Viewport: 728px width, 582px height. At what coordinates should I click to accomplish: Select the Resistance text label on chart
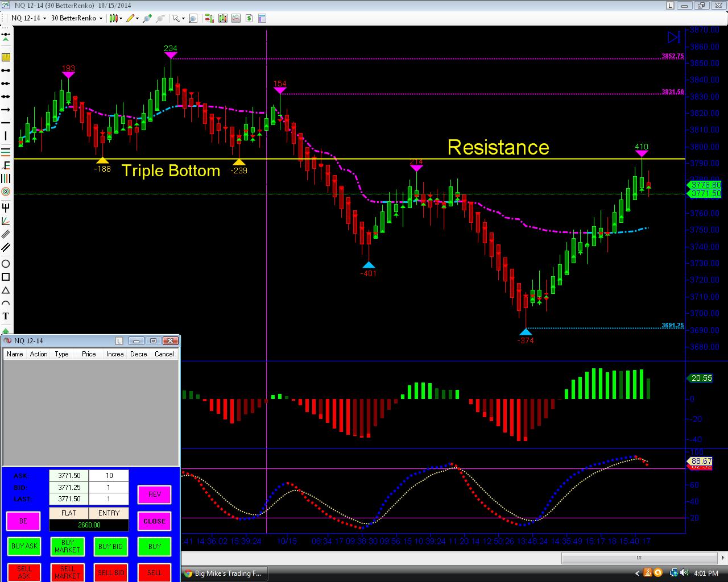(498, 147)
